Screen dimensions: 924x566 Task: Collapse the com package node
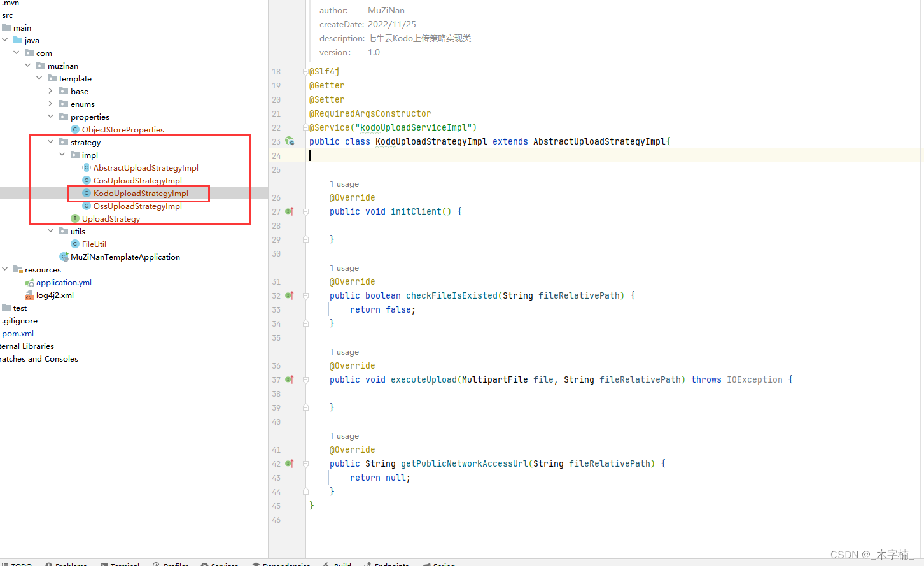[x=17, y=53]
